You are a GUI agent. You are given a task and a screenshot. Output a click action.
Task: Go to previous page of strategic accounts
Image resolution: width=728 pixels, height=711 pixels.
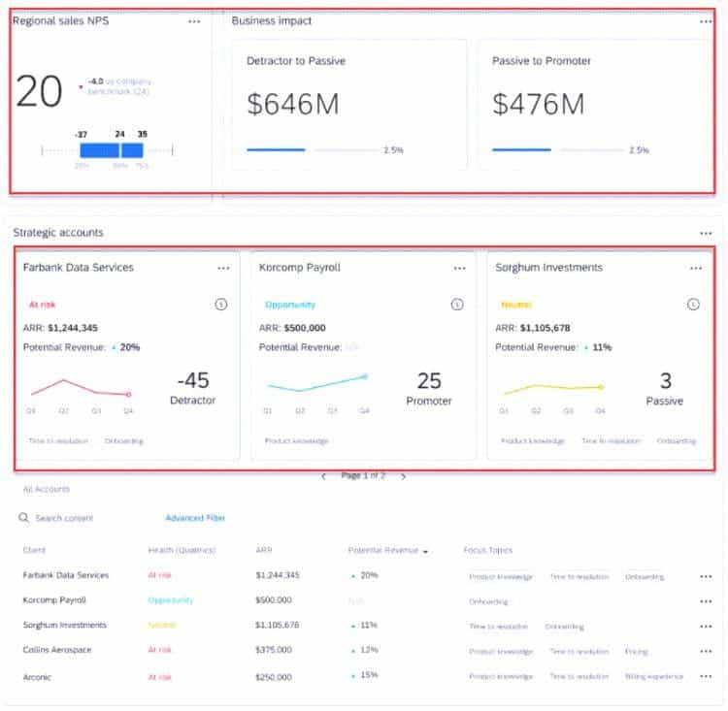click(323, 476)
